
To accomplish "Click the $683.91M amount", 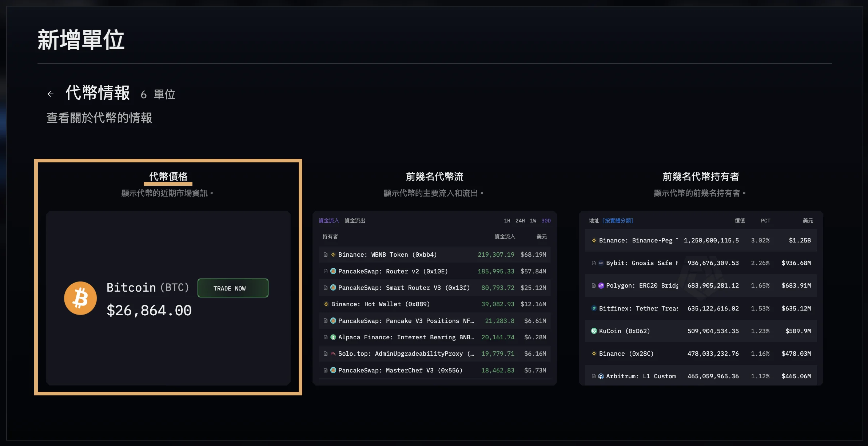I will (796, 285).
